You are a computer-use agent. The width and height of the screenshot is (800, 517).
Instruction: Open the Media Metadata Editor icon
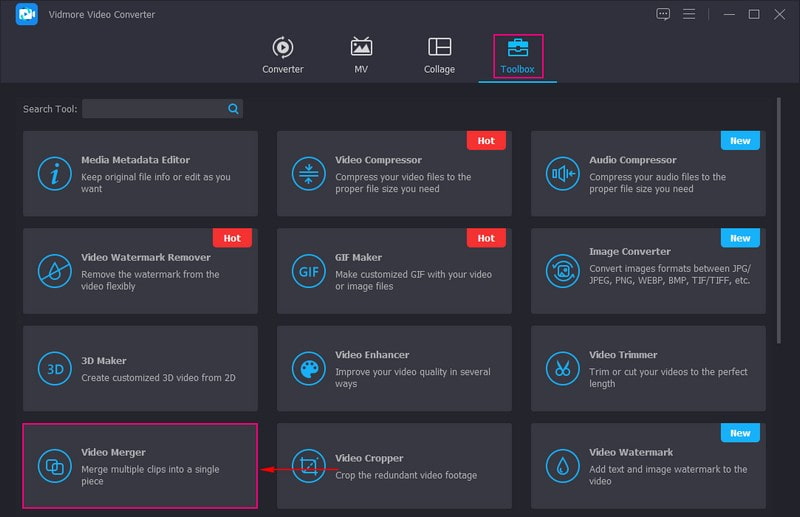54,174
